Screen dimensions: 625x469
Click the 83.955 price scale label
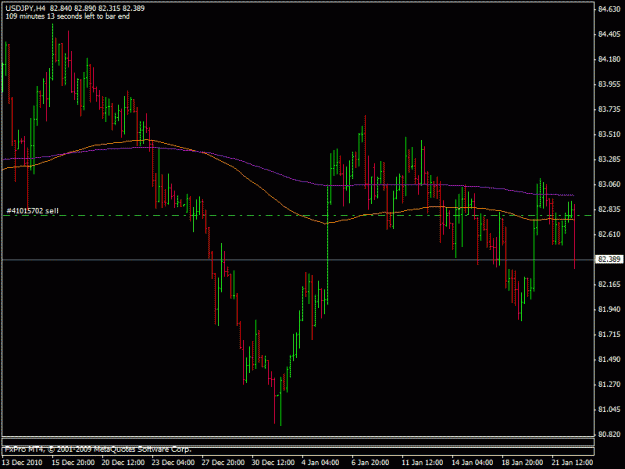[x=609, y=84]
